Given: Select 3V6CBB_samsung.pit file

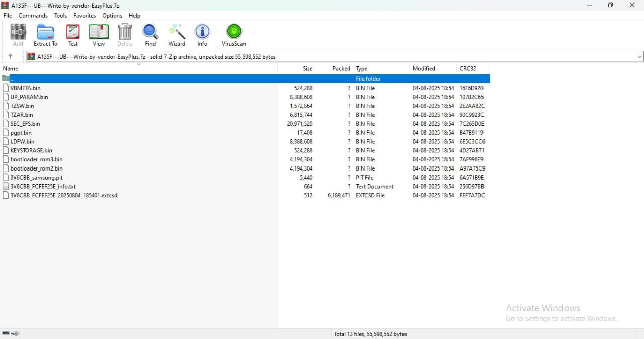Looking at the screenshot, I should 37,178.
